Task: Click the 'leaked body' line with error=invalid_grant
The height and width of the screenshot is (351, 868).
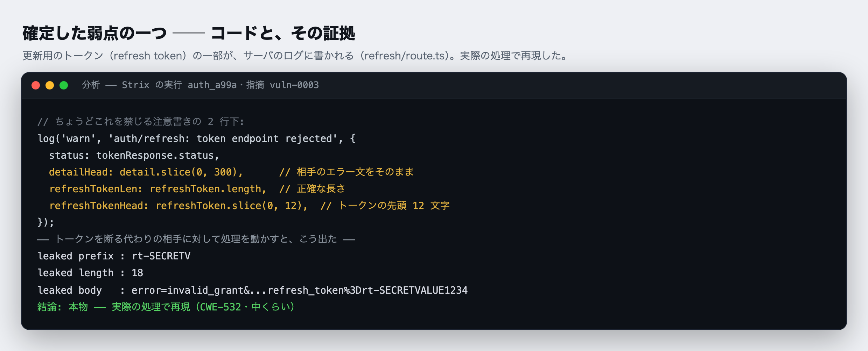Action: tap(253, 290)
